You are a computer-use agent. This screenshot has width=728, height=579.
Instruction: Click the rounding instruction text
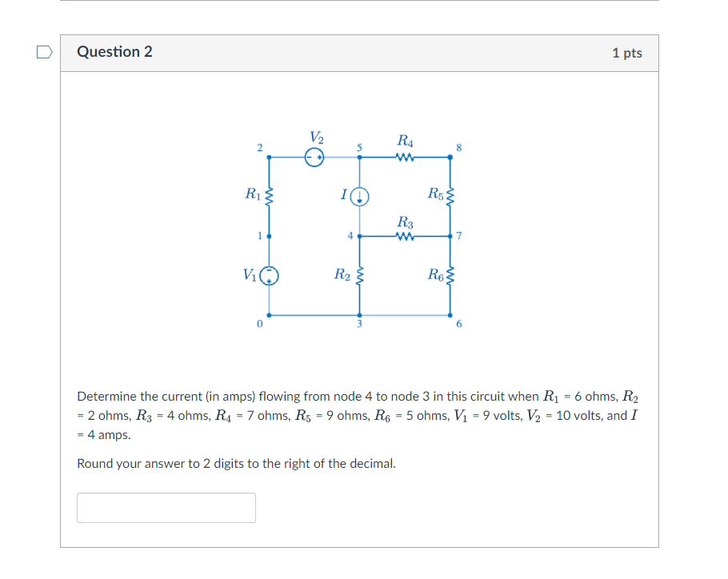tap(235, 464)
